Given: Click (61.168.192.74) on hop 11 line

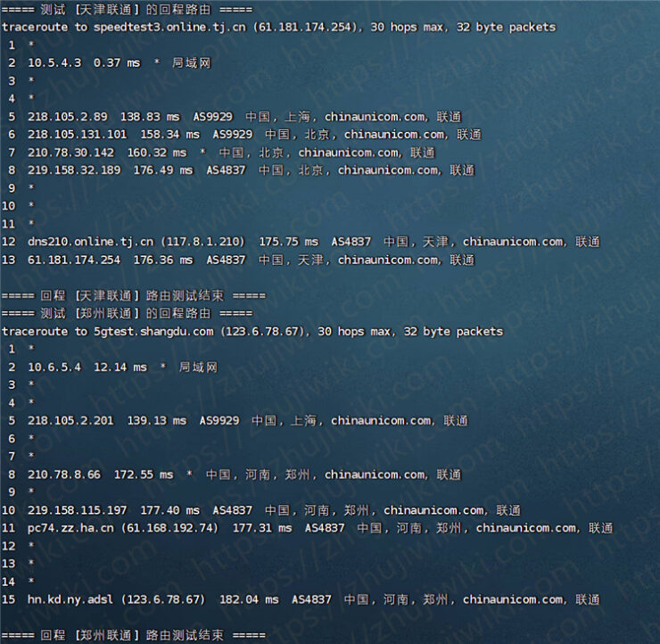Looking at the screenshot, I should (x=170, y=528).
